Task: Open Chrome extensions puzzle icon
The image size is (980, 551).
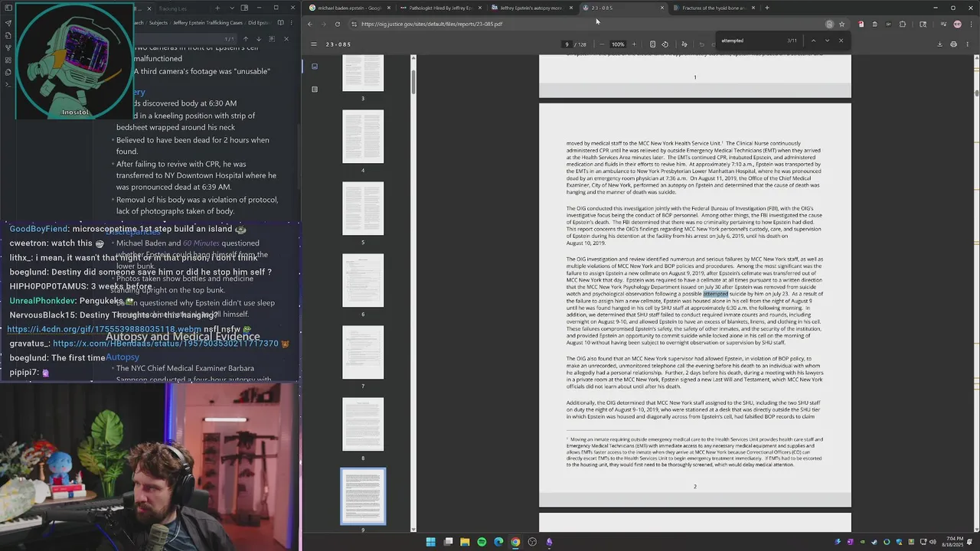Action: 902,24
